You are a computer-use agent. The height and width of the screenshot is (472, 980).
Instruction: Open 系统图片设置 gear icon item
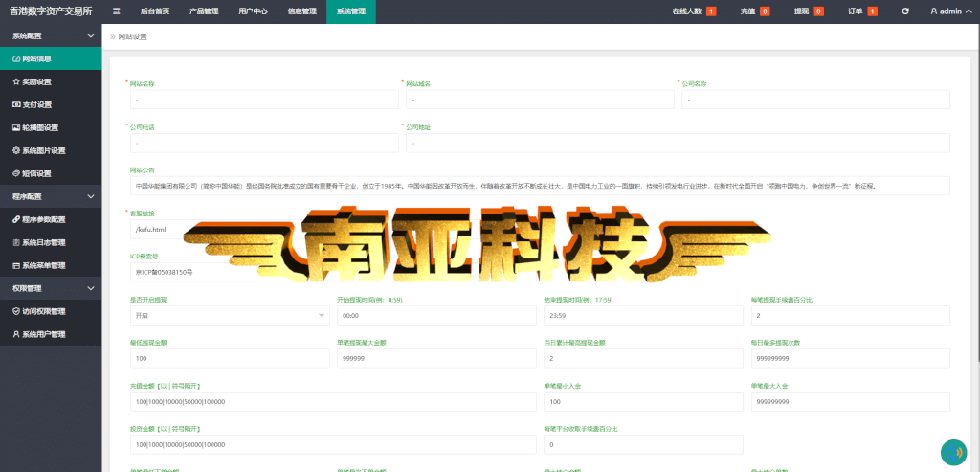pyautogui.click(x=51, y=150)
